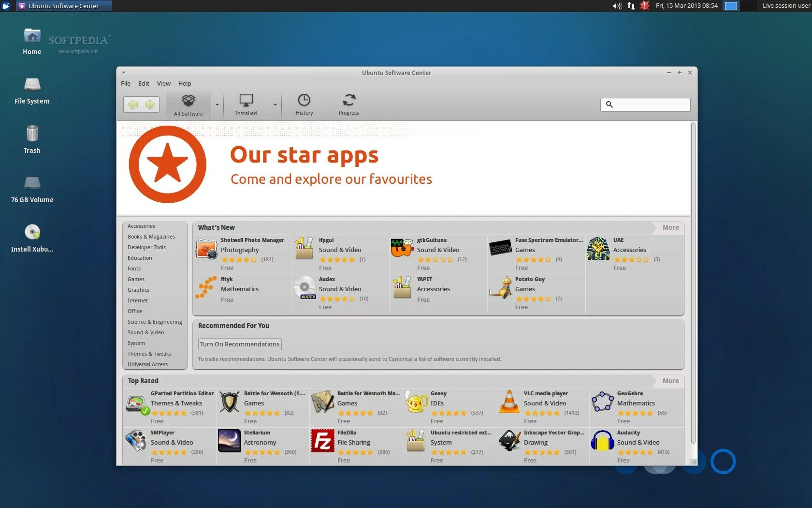Open the Geany teapot icon

pyautogui.click(x=416, y=402)
